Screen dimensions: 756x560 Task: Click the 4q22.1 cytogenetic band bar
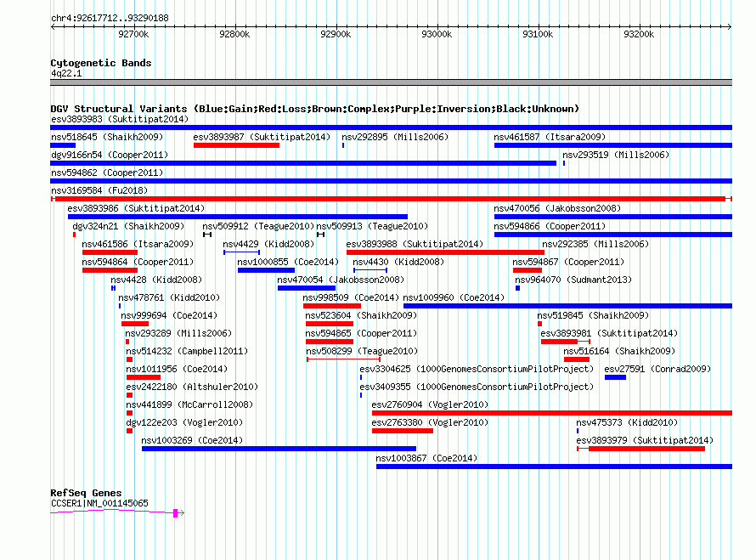pos(391,82)
